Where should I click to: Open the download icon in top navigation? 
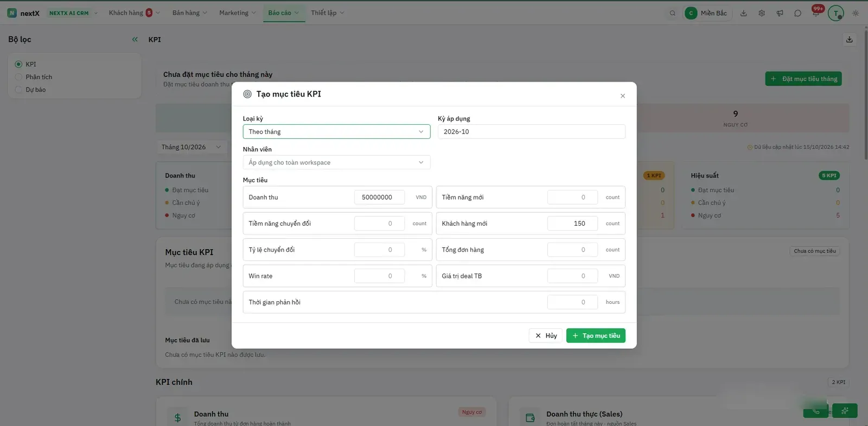pos(743,13)
